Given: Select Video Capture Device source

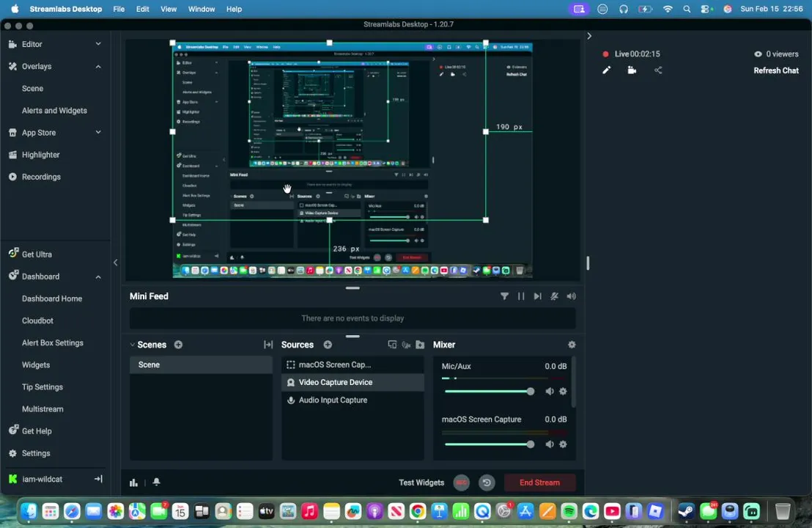Looking at the screenshot, I should point(353,382).
